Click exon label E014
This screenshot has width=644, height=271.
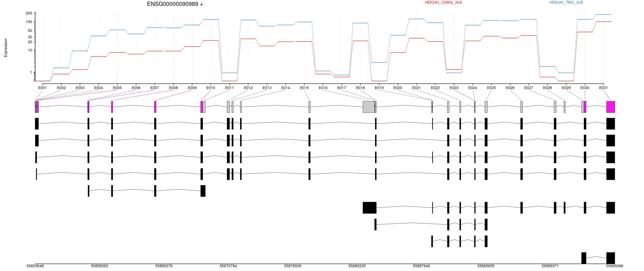286,88
